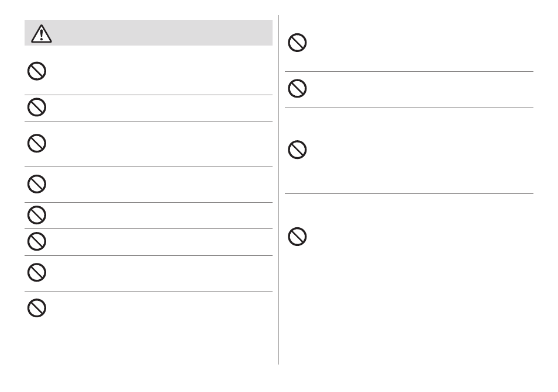The width and height of the screenshot is (558, 392).
Task: Click the sixth prohibition icon in left column
Action: 37,242
